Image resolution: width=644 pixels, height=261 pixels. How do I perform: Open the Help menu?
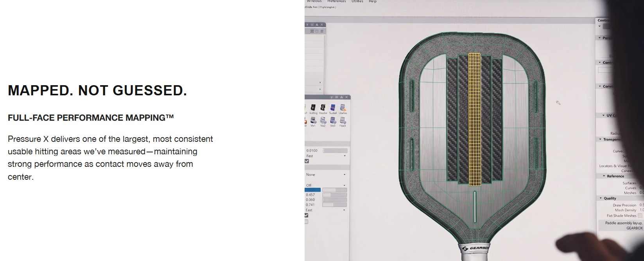click(x=373, y=2)
